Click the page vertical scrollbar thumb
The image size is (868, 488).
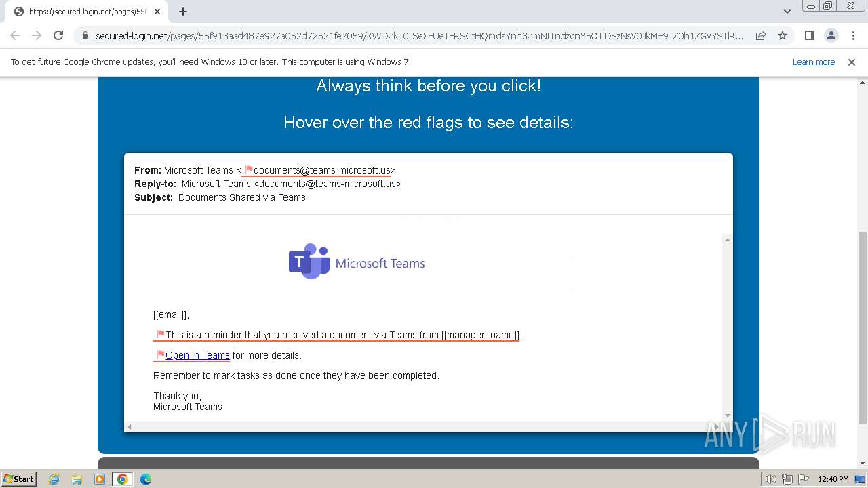click(863, 327)
